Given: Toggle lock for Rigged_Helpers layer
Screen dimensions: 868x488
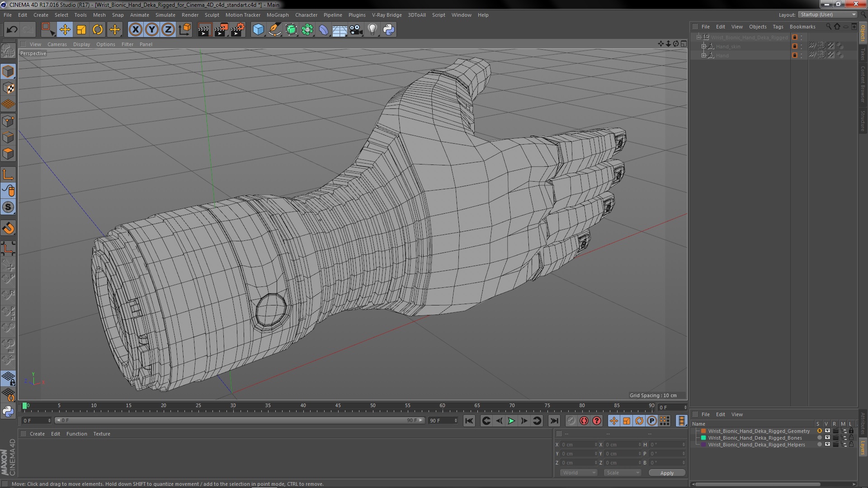Looking at the screenshot, I should click(x=851, y=445).
